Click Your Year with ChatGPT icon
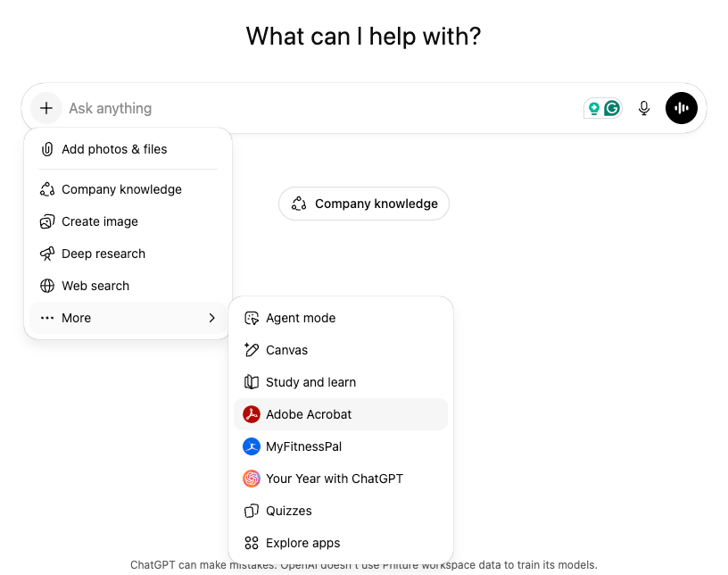This screenshot has width=728, height=575. coord(252,479)
